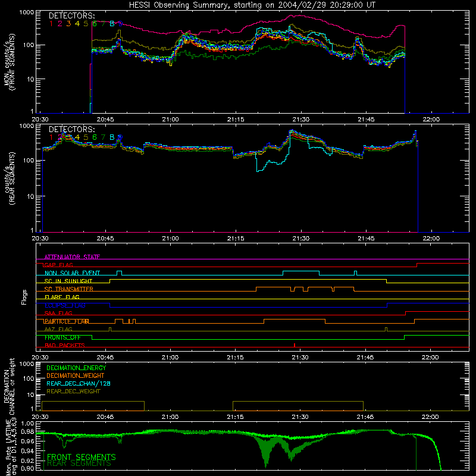Click the 21:15 tick label under rear segments plot
476x476 pixels.
236,239
